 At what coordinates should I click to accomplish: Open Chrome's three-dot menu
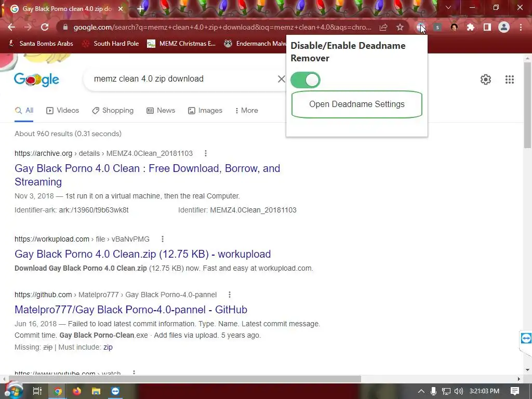[521, 27]
